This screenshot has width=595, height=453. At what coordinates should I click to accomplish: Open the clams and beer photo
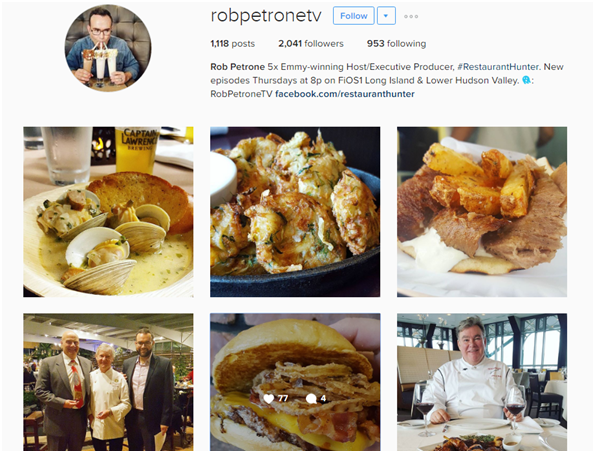pyautogui.click(x=108, y=212)
